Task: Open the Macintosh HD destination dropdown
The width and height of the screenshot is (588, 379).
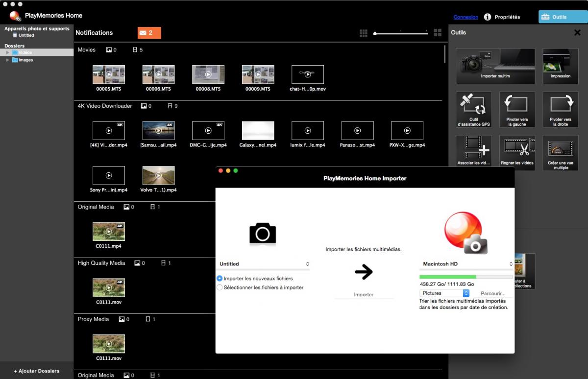Action: click(467, 264)
